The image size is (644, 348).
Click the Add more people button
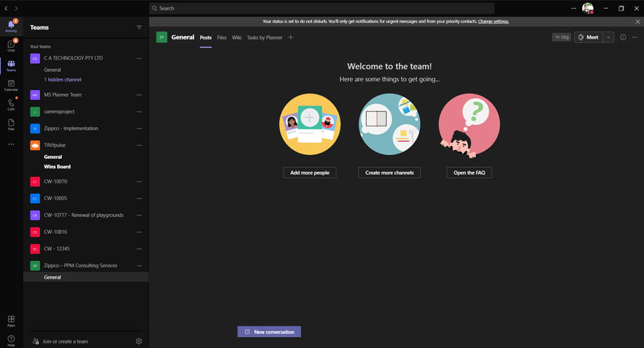point(310,173)
